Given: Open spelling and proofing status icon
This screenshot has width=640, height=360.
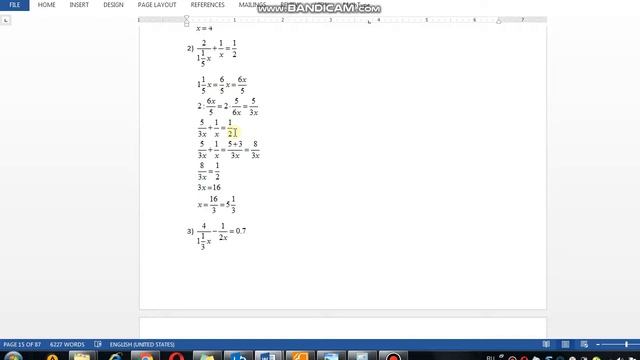Looking at the screenshot, I should coord(98,344).
